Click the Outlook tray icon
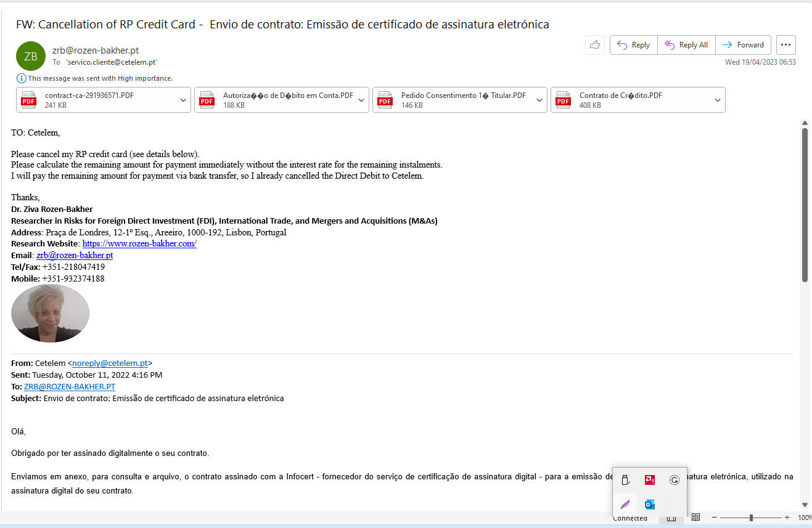The image size is (812, 528). pyautogui.click(x=649, y=505)
